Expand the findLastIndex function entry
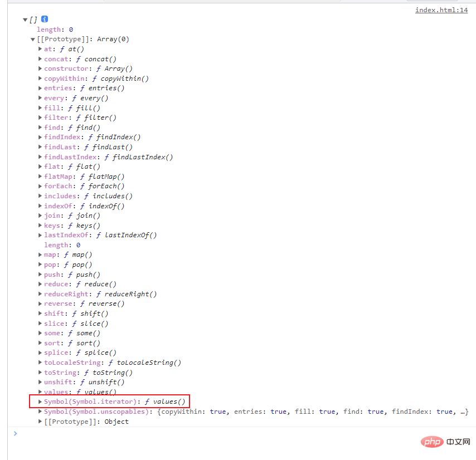Screen dimensions: 476x460 click(x=40, y=157)
